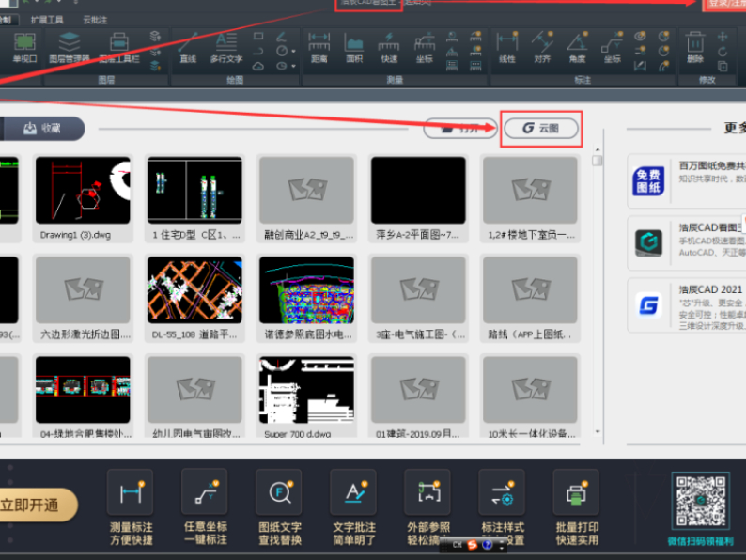Image resolution: width=746 pixels, height=560 pixels.
Task: Open the 收藏 favorites tab
Action: coord(43,129)
